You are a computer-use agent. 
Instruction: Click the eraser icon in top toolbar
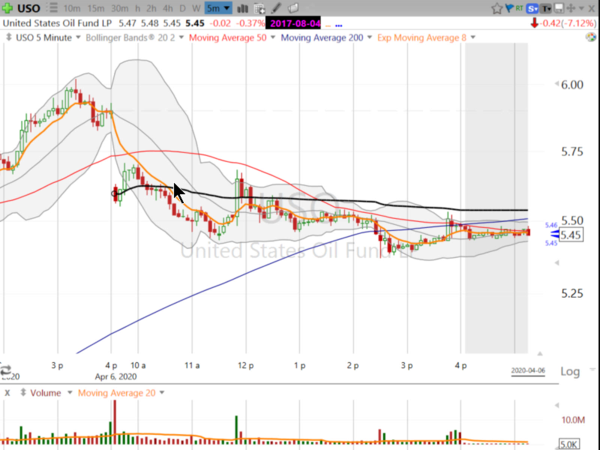pos(293,8)
